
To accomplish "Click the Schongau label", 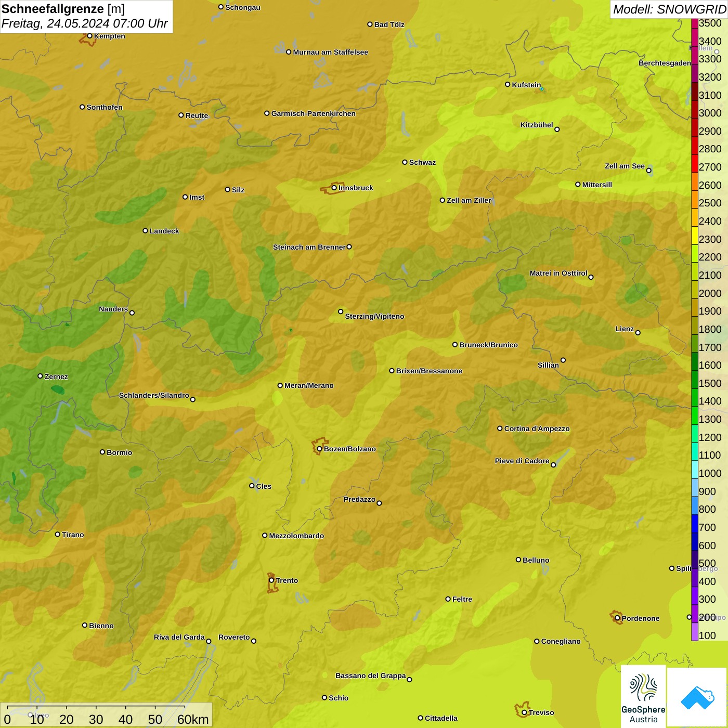I will tap(243, 7).
